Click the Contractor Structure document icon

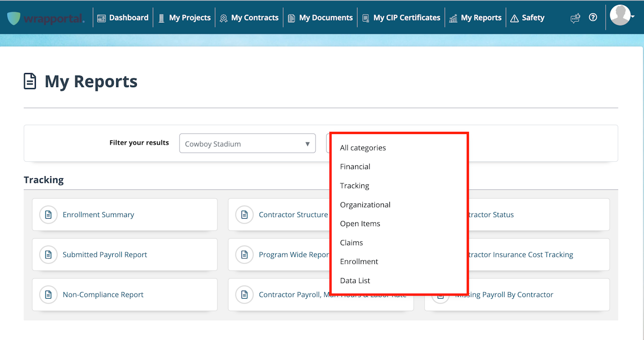(x=245, y=215)
